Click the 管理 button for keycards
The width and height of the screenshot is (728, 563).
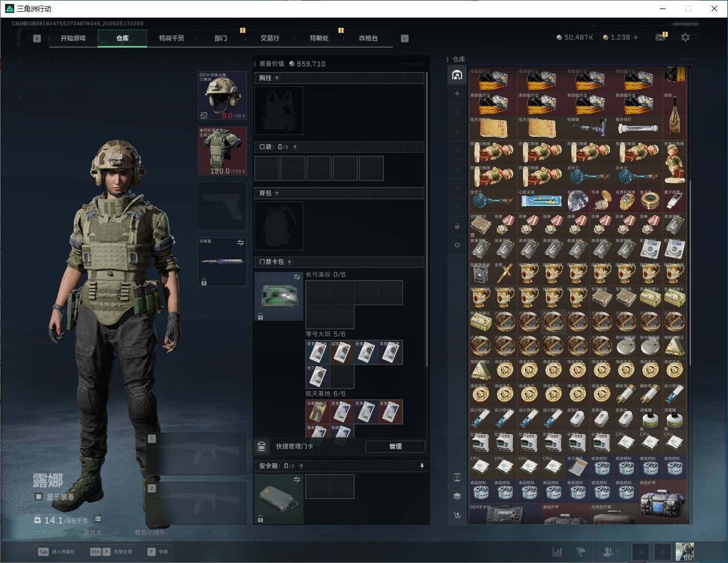point(395,447)
